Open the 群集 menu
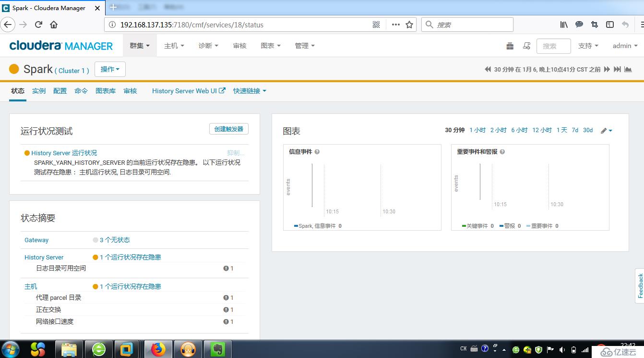The width and height of the screenshot is (644, 358). coord(140,46)
